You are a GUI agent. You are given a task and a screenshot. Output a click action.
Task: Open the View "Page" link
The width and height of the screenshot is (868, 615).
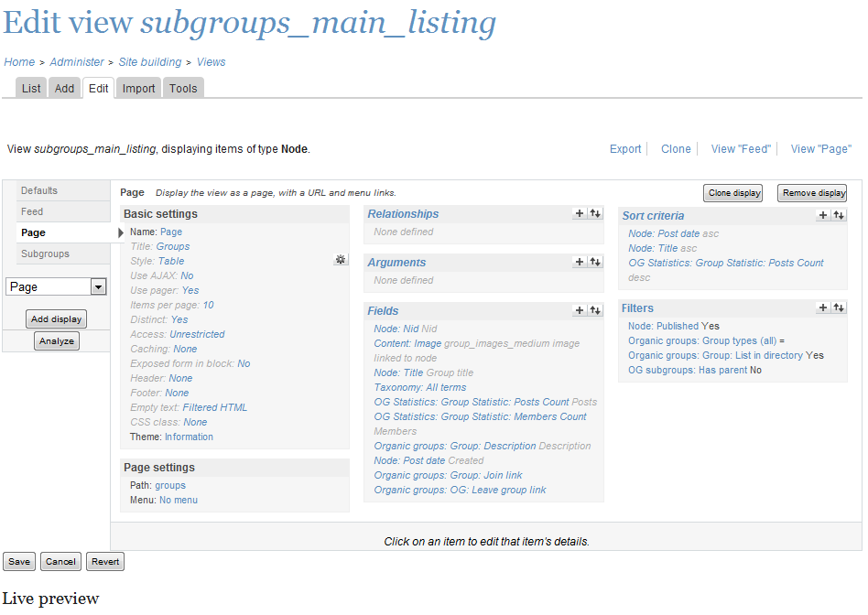tap(821, 149)
